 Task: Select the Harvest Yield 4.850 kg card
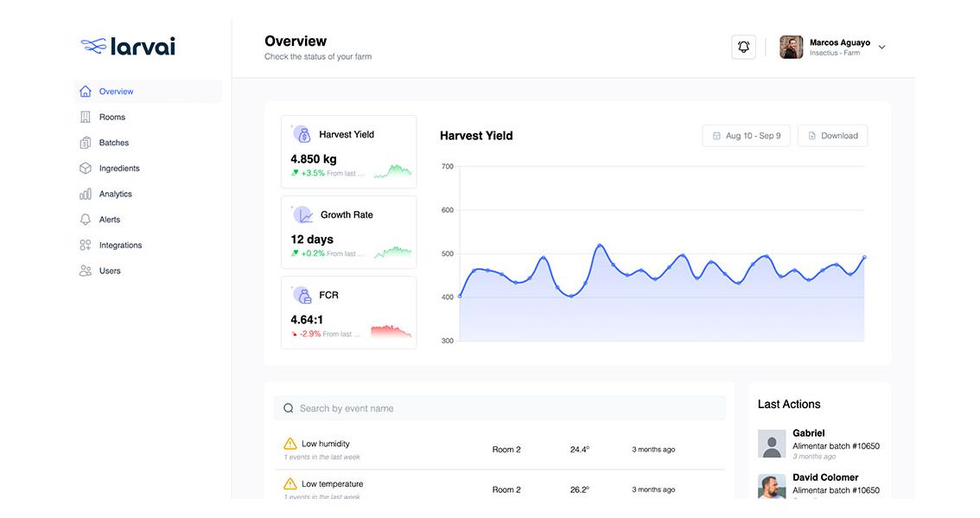(x=348, y=152)
